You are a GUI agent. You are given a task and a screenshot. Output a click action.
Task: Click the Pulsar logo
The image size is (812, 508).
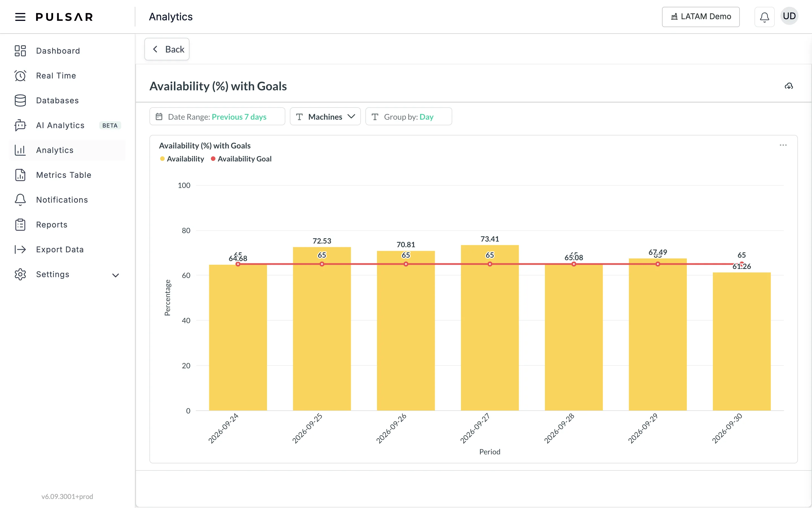click(x=64, y=17)
